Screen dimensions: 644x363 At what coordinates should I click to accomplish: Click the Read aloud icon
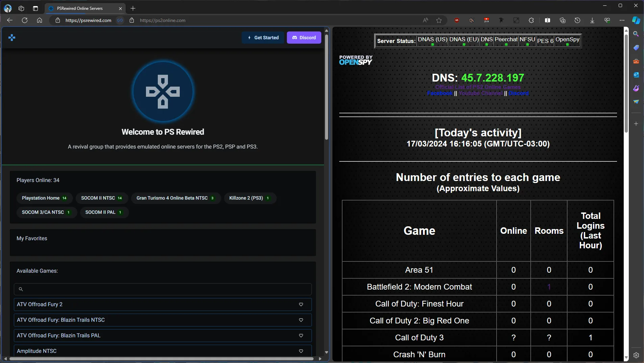pyautogui.click(x=425, y=20)
